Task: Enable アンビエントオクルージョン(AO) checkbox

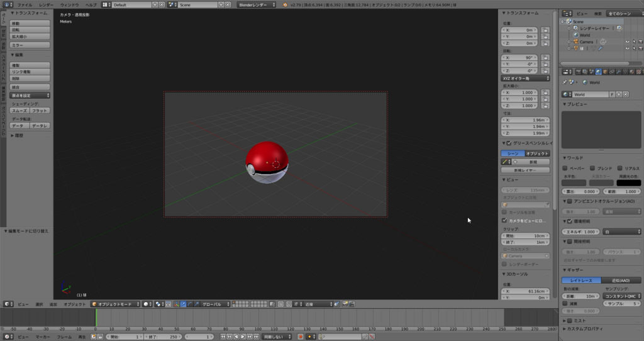Action: click(x=570, y=201)
